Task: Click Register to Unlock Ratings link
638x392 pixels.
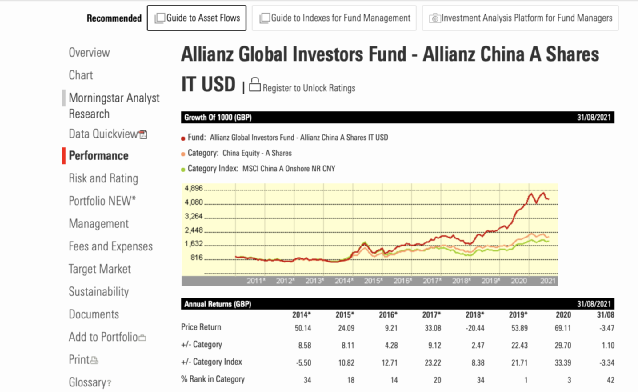Action: pyautogui.click(x=308, y=88)
